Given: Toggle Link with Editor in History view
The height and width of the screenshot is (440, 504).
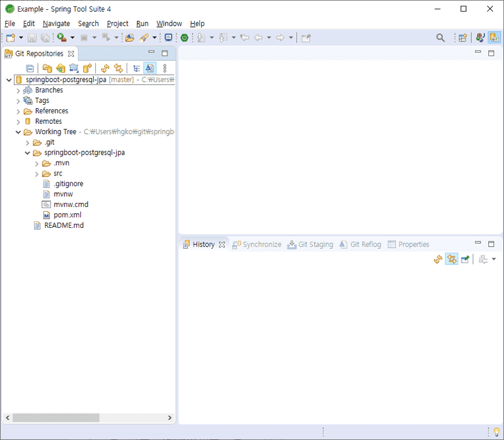Looking at the screenshot, I should (452, 259).
